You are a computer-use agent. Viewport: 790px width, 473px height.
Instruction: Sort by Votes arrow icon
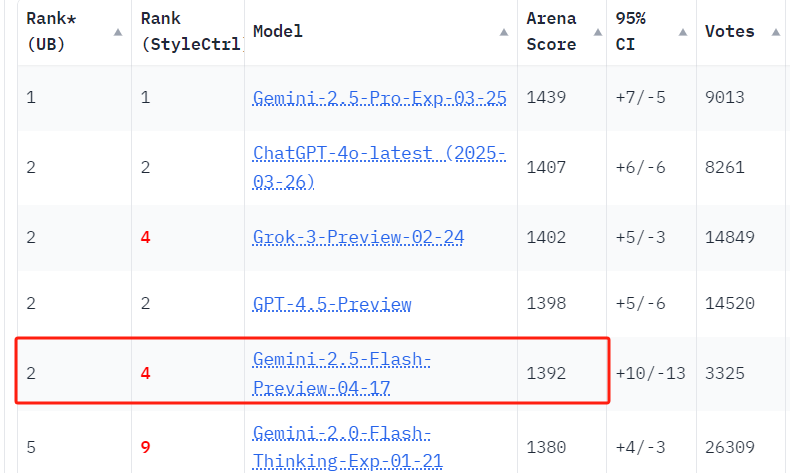pyautogui.click(x=776, y=32)
